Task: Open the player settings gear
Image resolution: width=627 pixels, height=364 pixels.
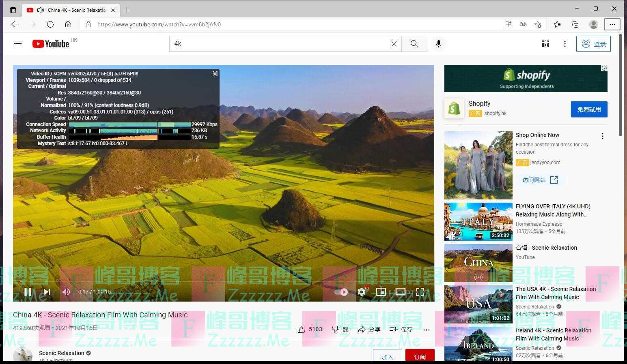Action: (x=361, y=292)
